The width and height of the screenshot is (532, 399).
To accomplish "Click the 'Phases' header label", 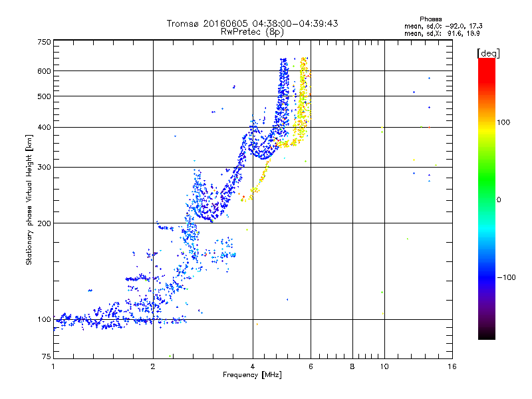I will pos(430,19).
